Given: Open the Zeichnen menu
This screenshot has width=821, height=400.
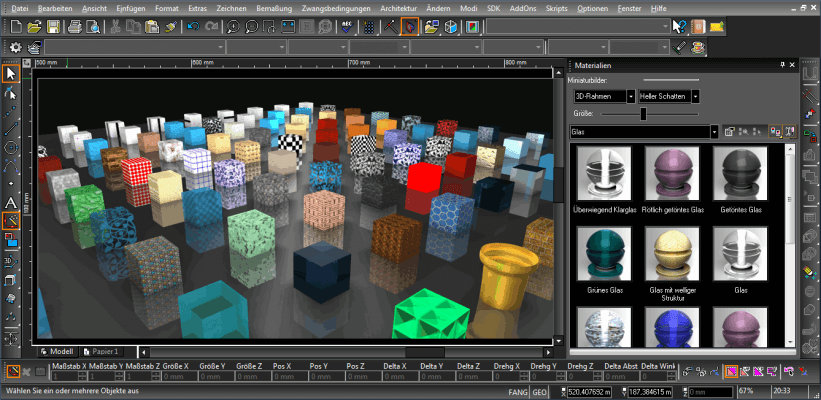Looking at the screenshot, I should [231, 8].
